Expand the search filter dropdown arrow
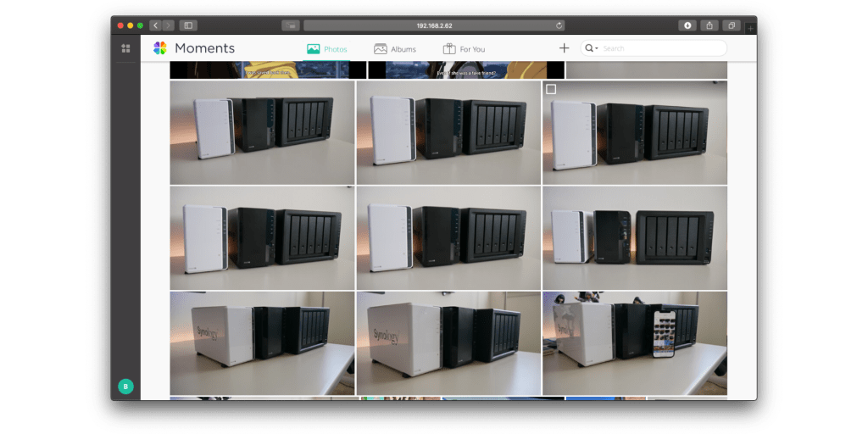The height and width of the screenshot is (434, 868). (597, 49)
